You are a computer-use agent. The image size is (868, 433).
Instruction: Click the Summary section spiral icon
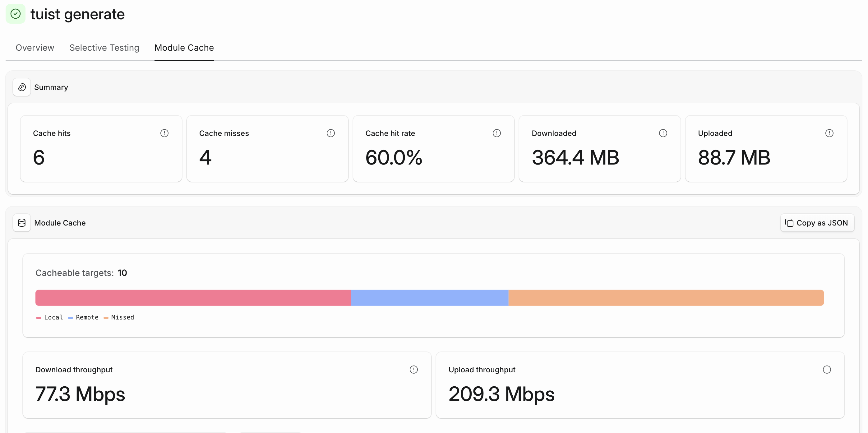click(x=22, y=87)
